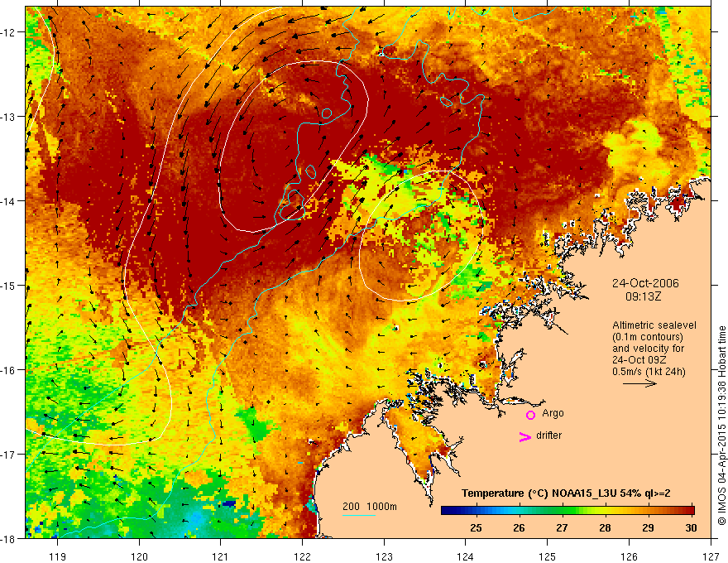Click the 'Altimetric sealevel' caption line

click(x=654, y=325)
